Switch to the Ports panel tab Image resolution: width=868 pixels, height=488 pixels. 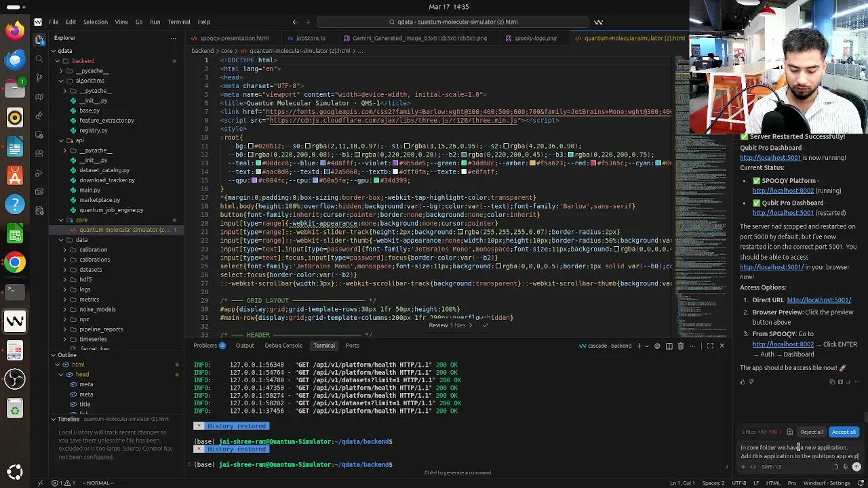[x=352, y=346]
